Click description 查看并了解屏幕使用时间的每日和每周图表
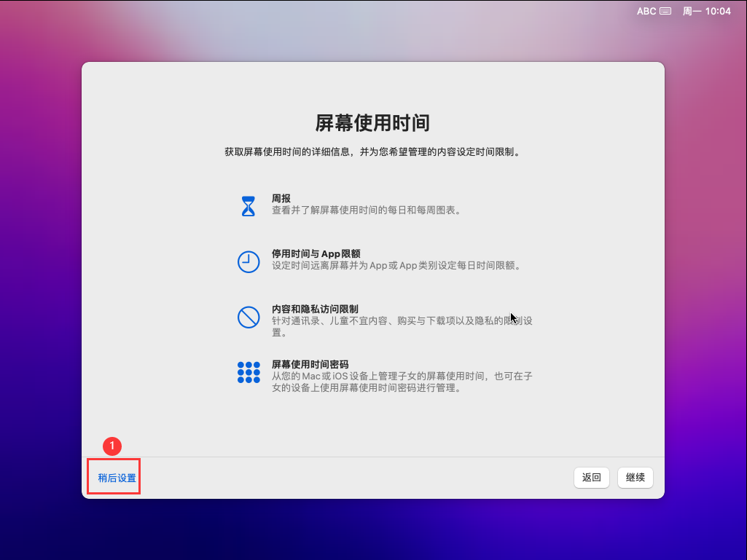The width and height of the screenshot is (747, 560). pyautogui.click(x=367, y=210)
